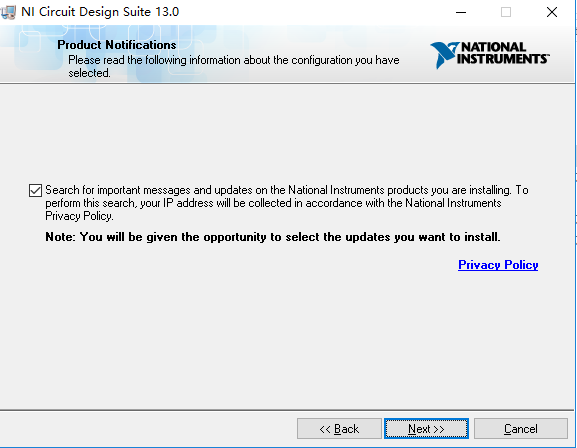577x448 pixels.
Task: Click the 'Privacy Policy.' words ending the checkbox label
Action: click(x=79, y=216)
